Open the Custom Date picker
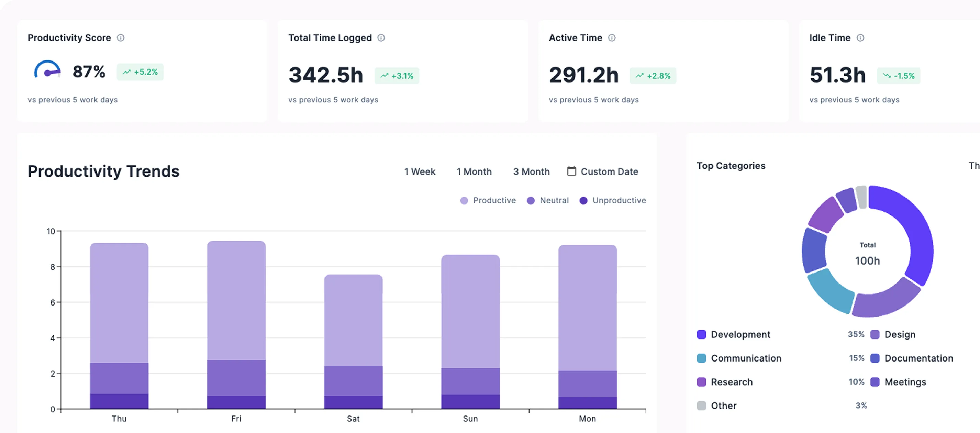Screen dimensions: 980x433 [x=603, y=171]
